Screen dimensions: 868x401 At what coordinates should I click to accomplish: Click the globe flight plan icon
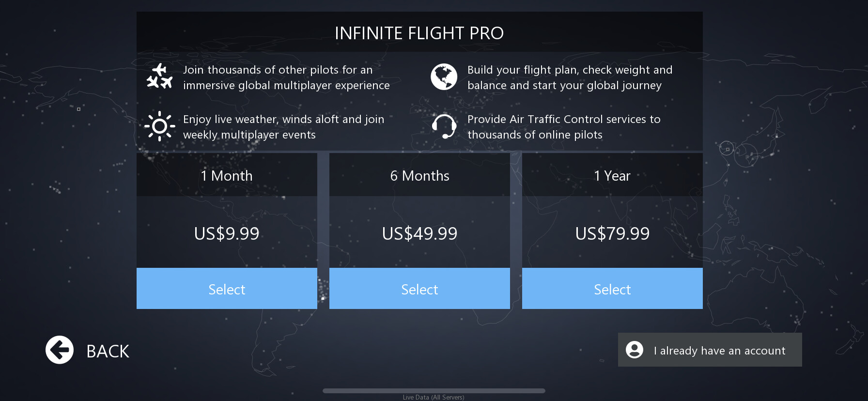[x=444, y=77]
